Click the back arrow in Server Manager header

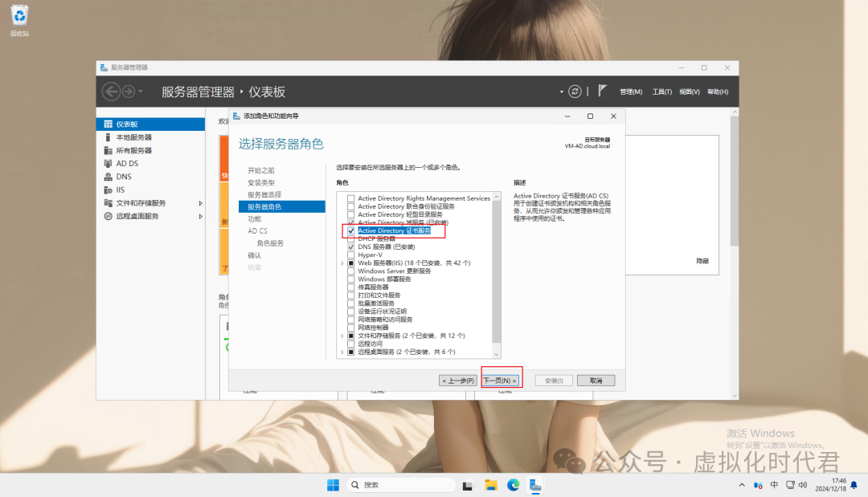coord(111,92)
